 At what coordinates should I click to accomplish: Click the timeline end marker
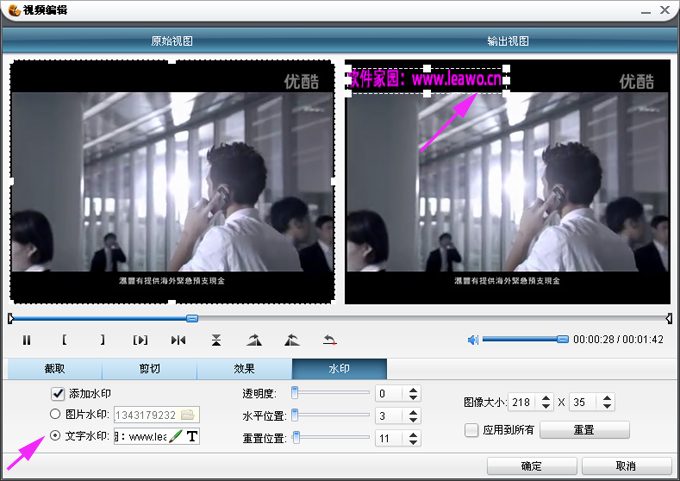[x=669, y=319]
